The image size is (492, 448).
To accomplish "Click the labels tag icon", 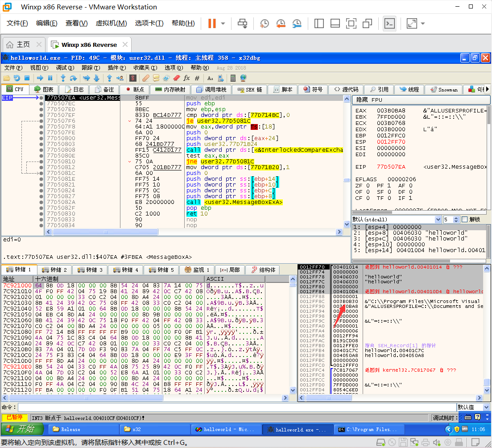I will 166,78.
